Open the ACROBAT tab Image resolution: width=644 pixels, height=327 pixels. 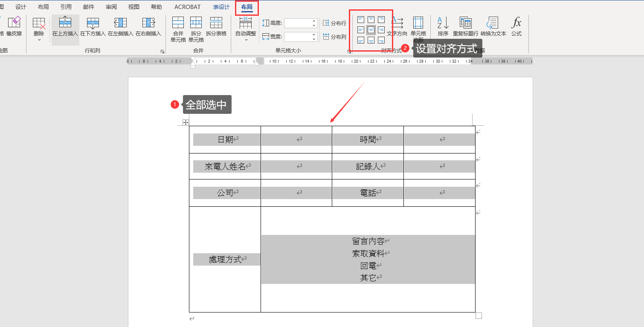[x=187, y=7]
